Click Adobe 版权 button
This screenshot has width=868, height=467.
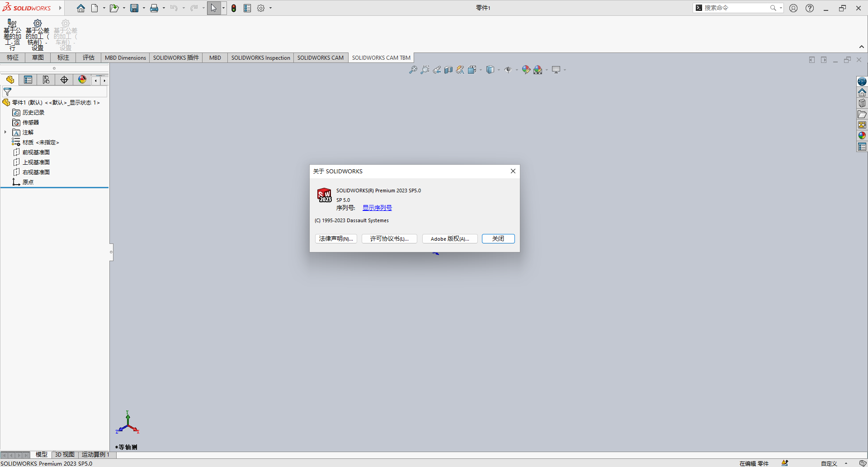pyautogui.click(x=450, y=238)
